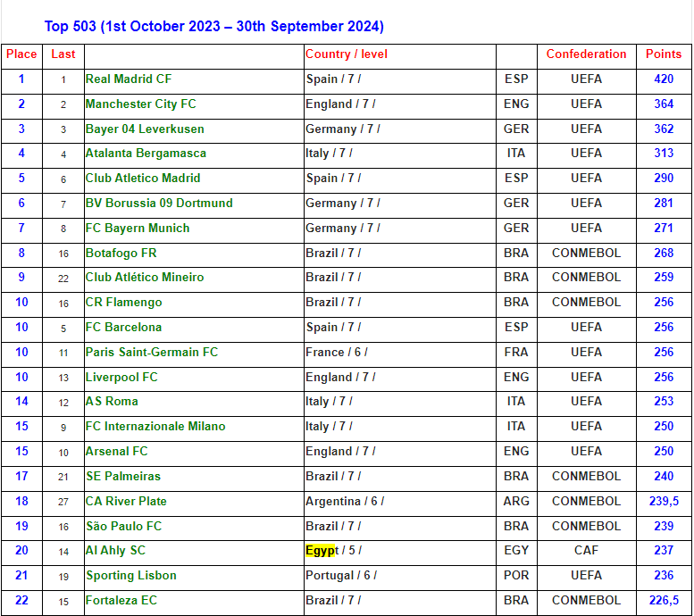The image size is (694, 616).
Task: Select the 'SE Palmeiras' club name
Action: [x=123, y=477]
